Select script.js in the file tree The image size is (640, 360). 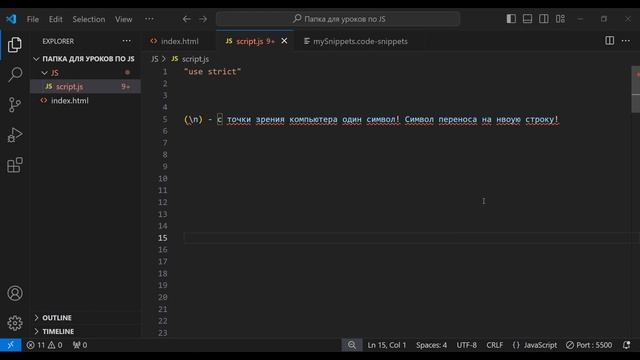click(x=86, y=87)
